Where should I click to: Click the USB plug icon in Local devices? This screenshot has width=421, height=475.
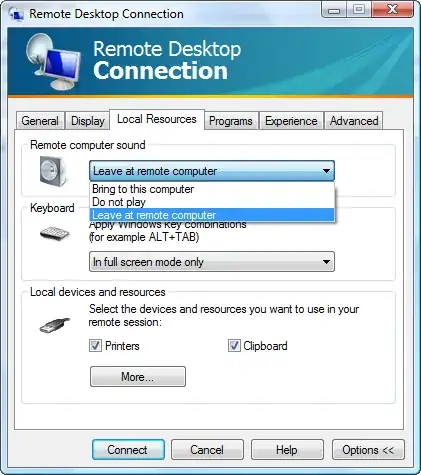pyautogui.click(x=55, y=325)
